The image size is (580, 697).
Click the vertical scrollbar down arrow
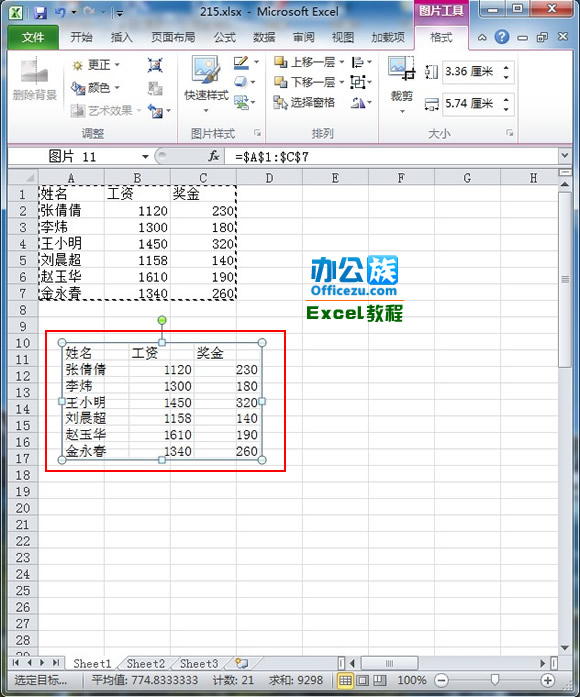click(565, 648)
